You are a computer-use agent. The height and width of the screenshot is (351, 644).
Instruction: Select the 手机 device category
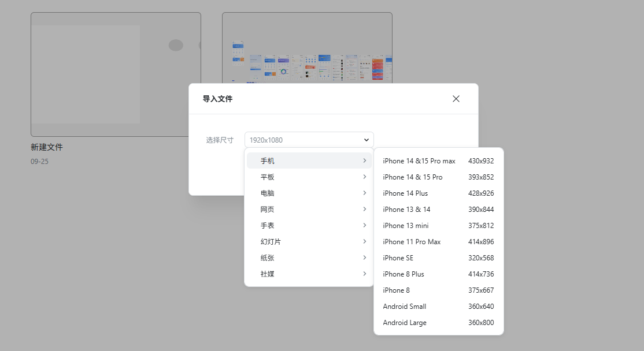[x=309, y=160]
